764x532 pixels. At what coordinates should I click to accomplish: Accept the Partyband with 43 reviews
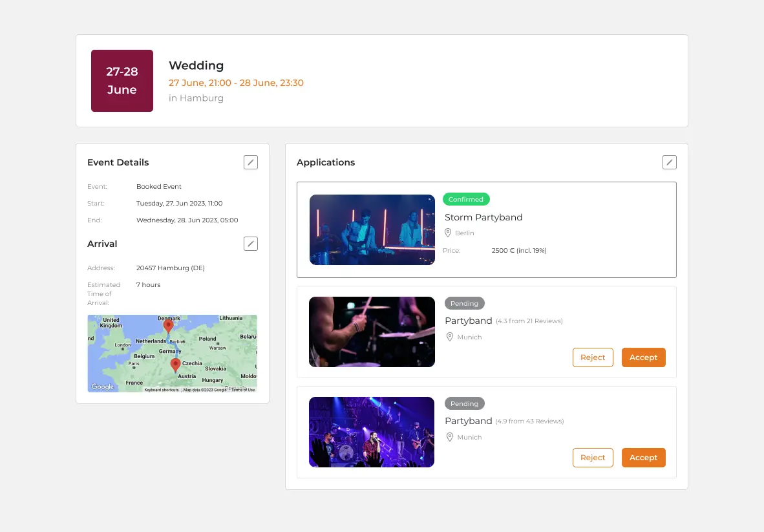643,458
